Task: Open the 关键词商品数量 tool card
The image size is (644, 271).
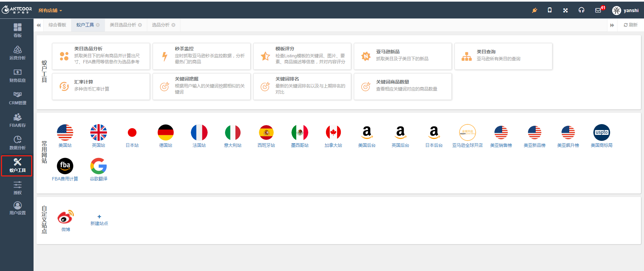Action: 403,87
